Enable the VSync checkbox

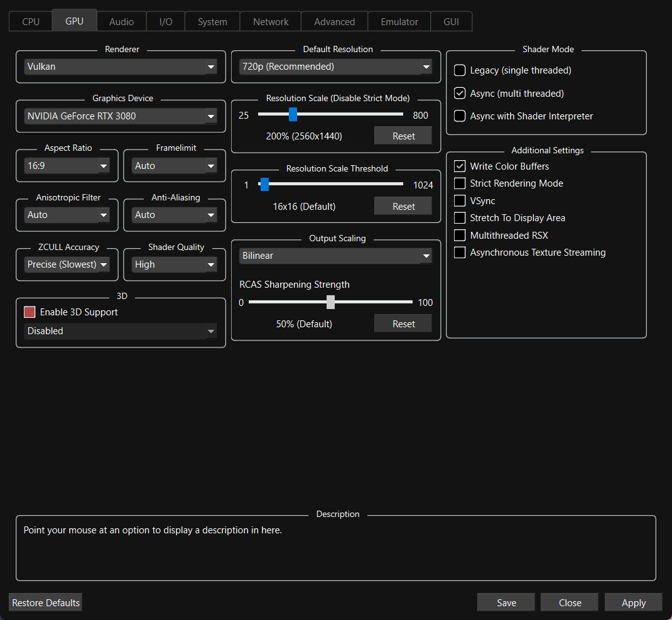(x=460, y=201)
